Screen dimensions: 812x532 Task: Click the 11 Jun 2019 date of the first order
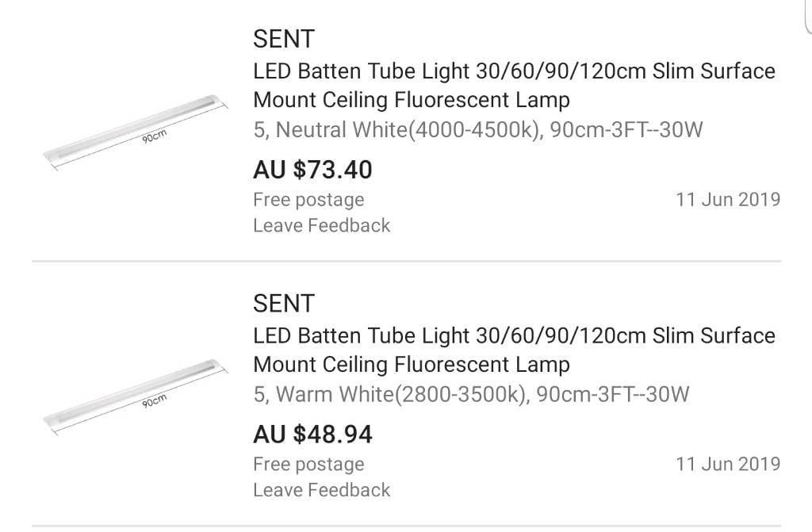[727, 200]
